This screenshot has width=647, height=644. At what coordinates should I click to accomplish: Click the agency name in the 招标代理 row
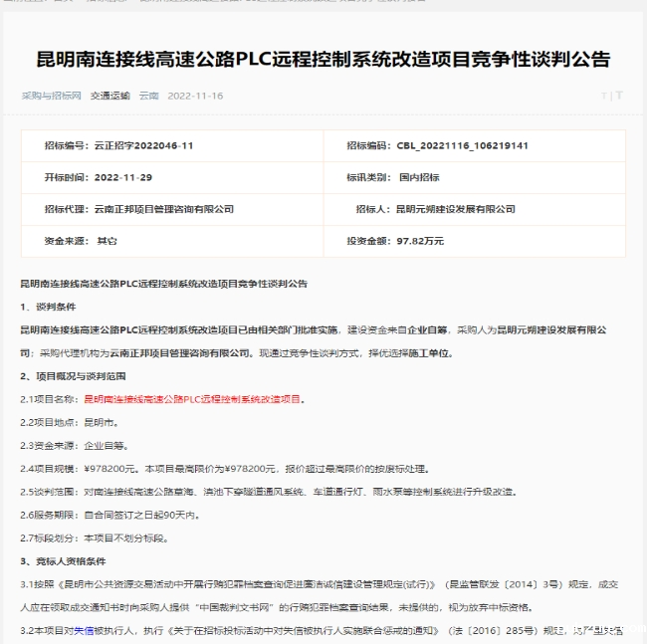[x=163, y=209]
